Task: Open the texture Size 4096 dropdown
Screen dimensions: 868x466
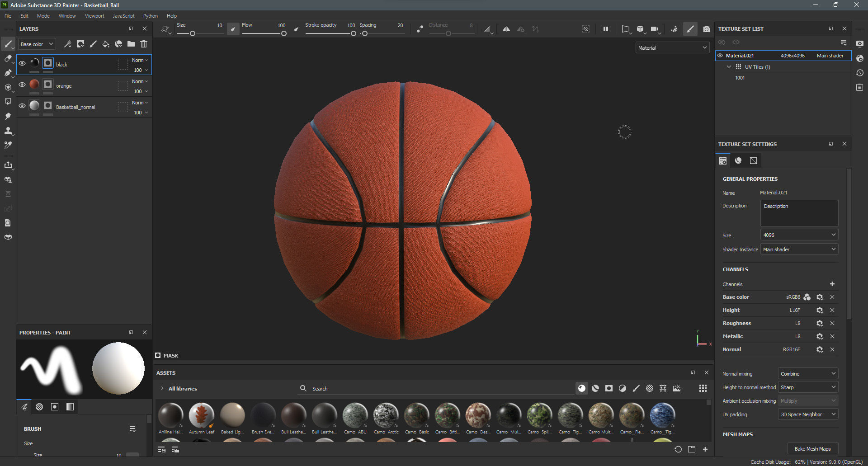Action: (799, 235)
